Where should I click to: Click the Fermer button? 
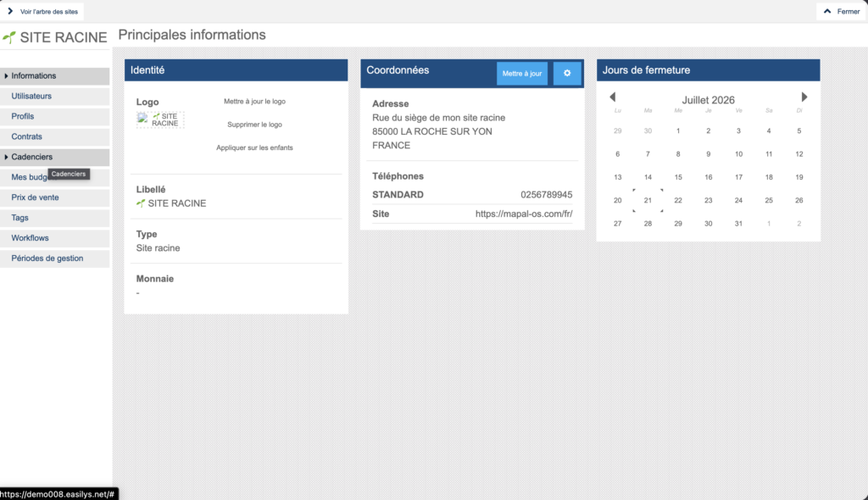tap(842, 11)
